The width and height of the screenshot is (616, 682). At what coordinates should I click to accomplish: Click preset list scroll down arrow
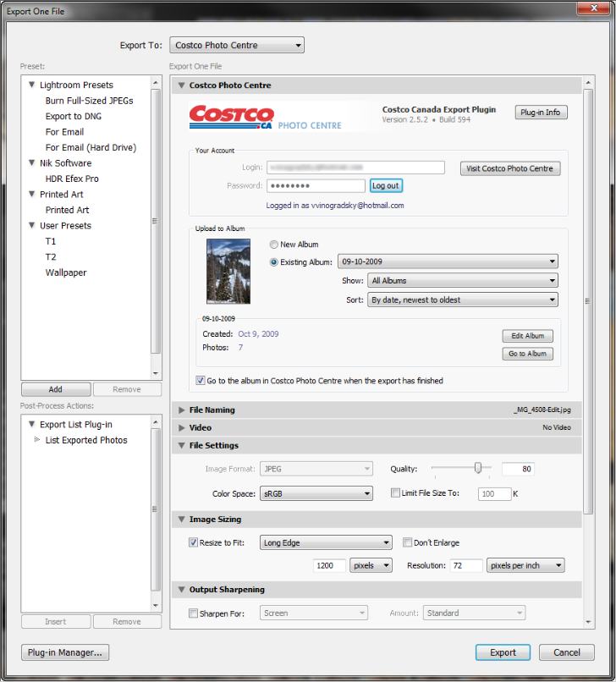click(156, 374)
